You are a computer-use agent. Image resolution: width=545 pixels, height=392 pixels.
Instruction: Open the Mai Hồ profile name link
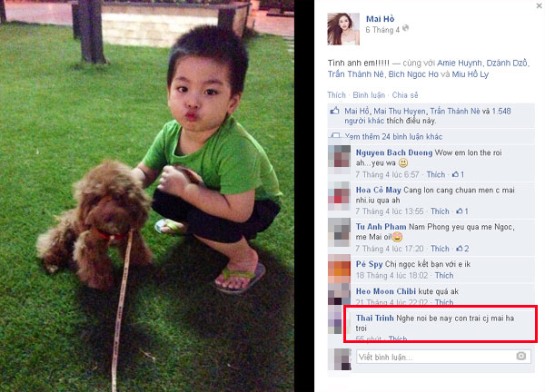point(380,19)
